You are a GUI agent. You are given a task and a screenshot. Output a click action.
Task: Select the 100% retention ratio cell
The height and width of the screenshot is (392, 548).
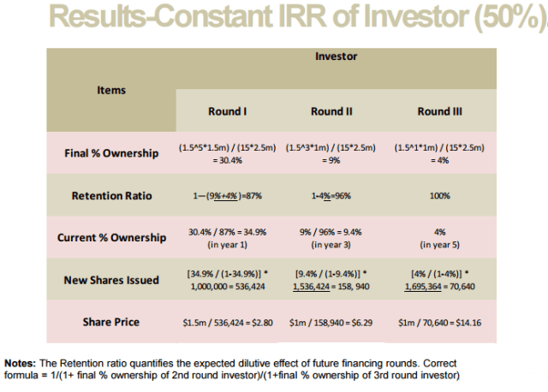440,196
